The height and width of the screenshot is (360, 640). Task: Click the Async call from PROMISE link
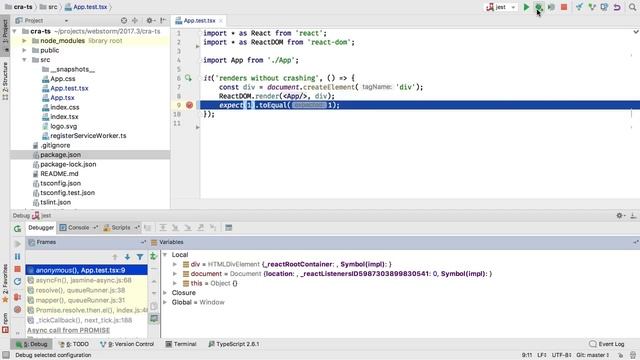pyautogui.click(x=69, y=330)
